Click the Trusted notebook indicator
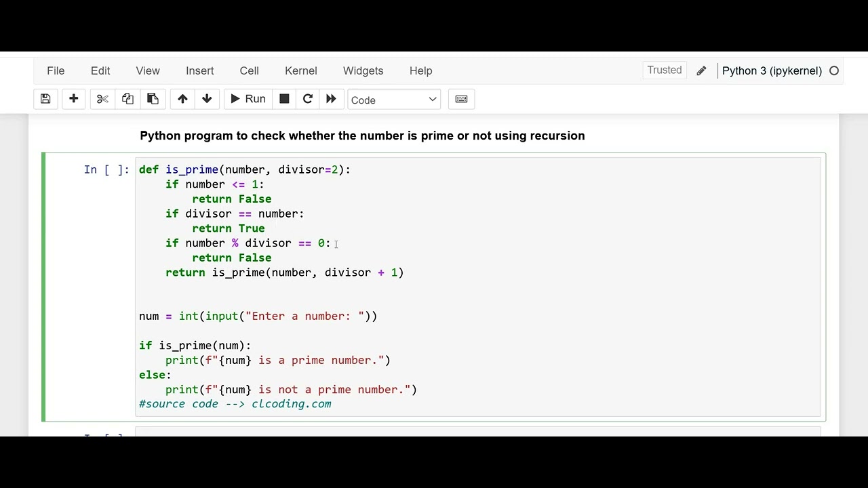This screenshot has height=488, width=868. [665, 70]
